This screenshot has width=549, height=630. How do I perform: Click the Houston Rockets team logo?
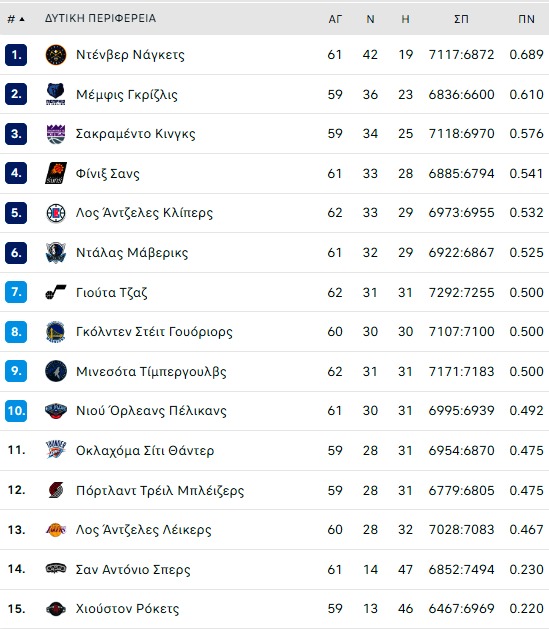(55, 609)
